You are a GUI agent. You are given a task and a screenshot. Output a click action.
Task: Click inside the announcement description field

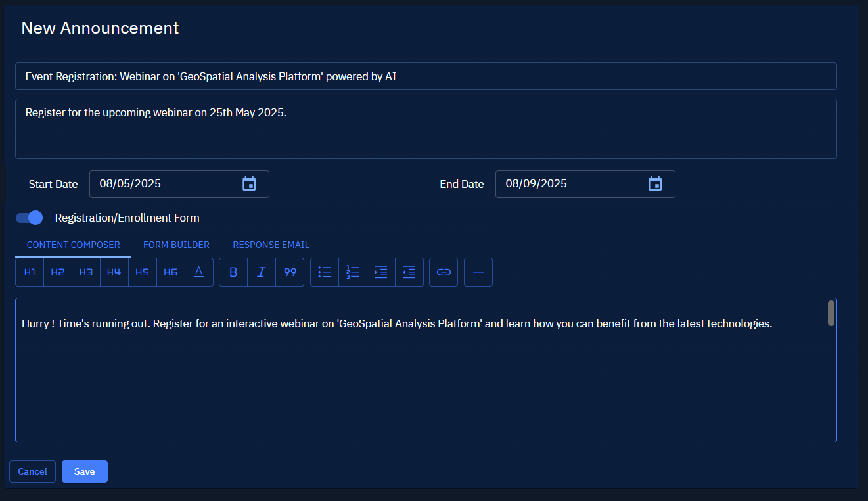427,128
